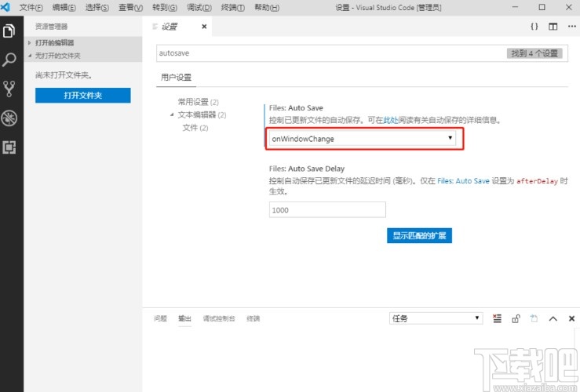Follow the Files: Auto Save setting link
Screen dimensions: 580x392
point(464,181)
